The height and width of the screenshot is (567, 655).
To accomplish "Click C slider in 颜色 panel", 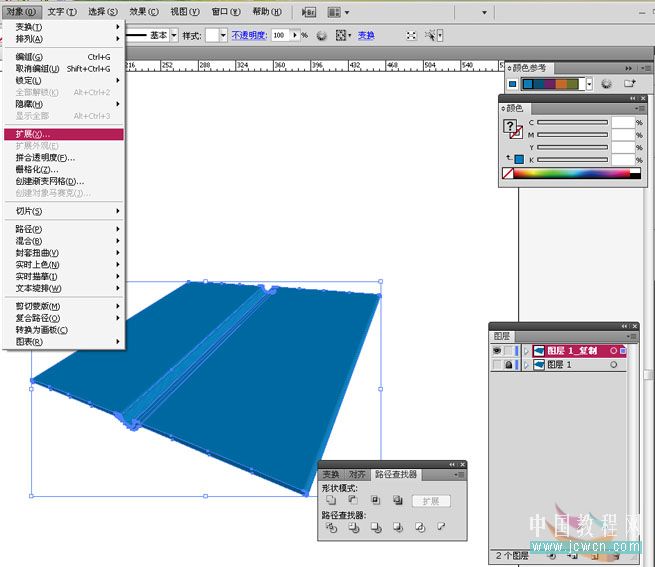I will coord(572,122).
